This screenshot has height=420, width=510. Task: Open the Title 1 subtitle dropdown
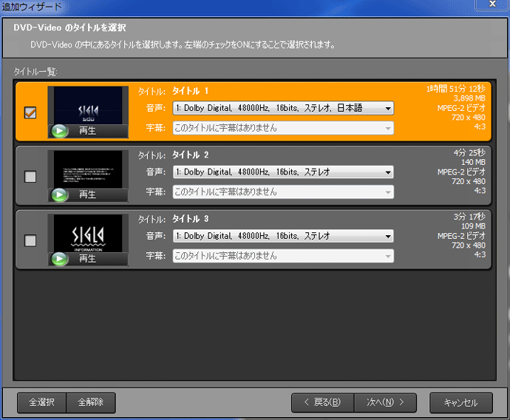pos(283,128)
